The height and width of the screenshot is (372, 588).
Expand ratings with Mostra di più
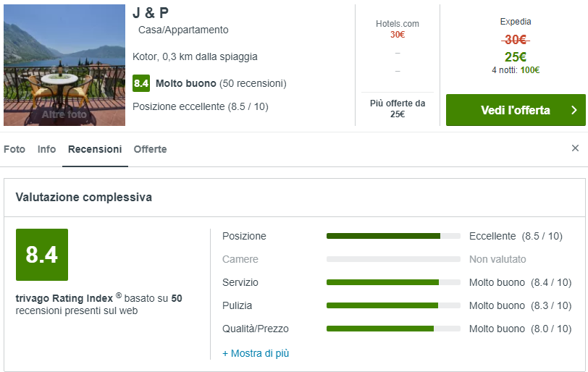256,353
